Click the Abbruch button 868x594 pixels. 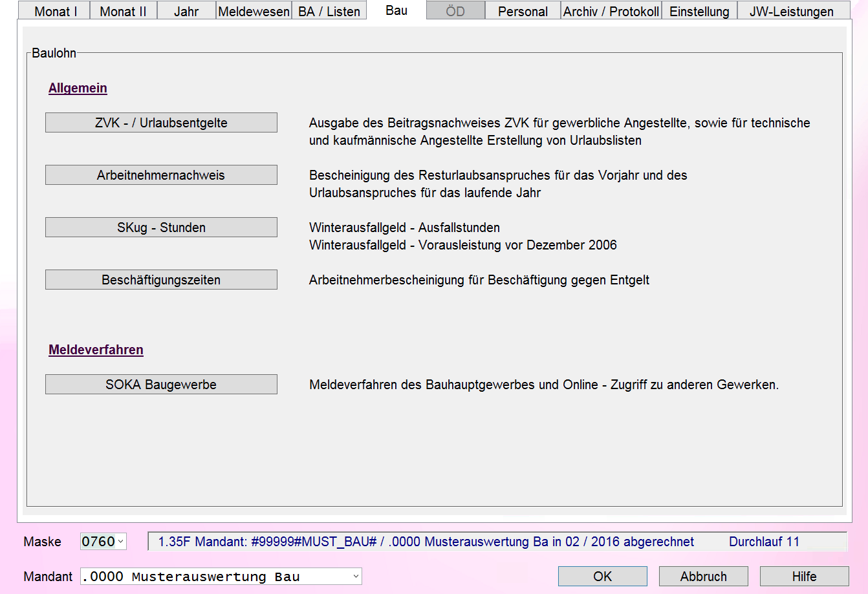(704, 577)
